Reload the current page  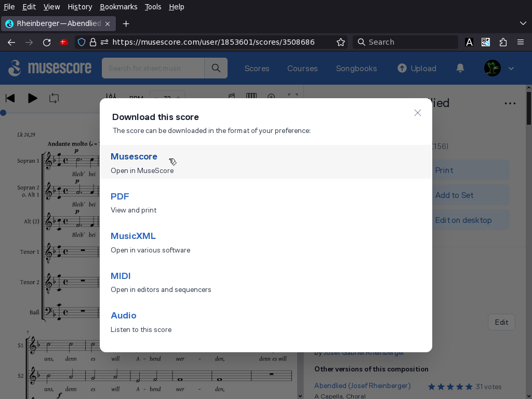tap(47, 42)
